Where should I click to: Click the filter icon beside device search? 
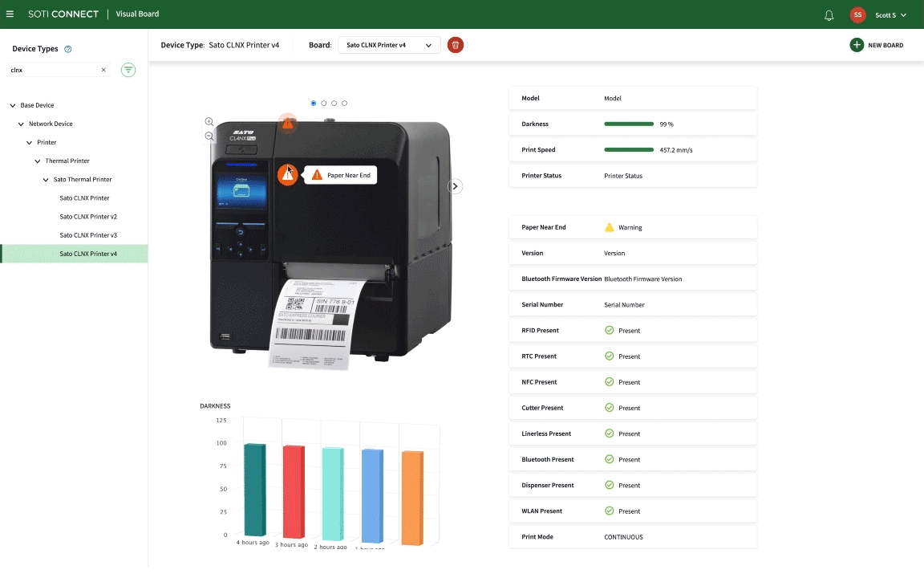(128, 70)
